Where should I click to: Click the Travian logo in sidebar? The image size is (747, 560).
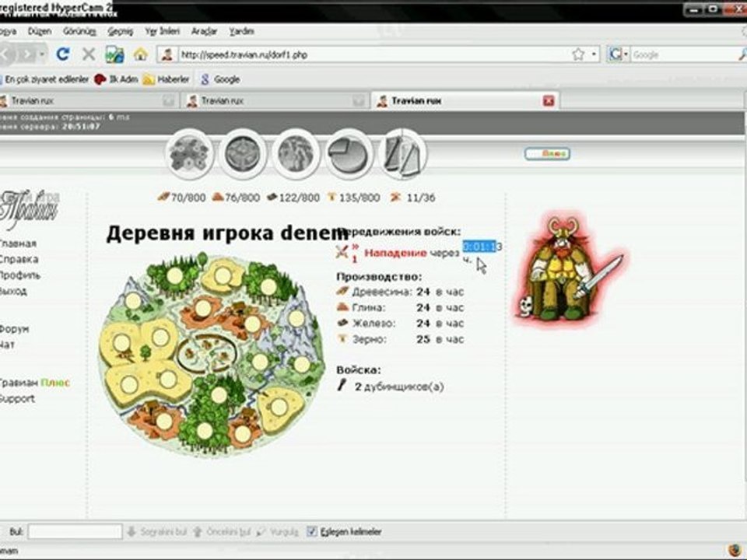[30, 208]
